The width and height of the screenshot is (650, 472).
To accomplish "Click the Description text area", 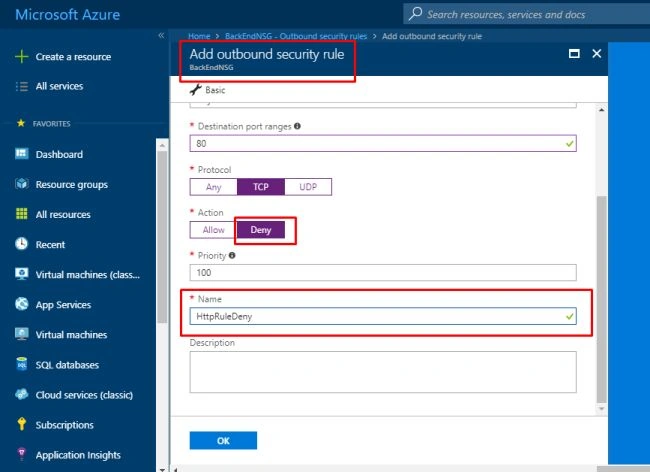I will tap(383, 372).
